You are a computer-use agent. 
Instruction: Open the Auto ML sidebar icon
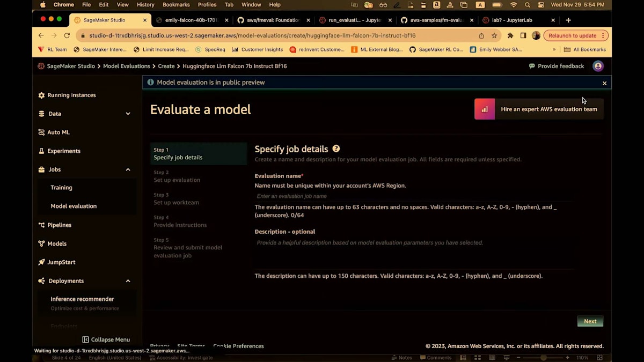tap(41, 132)
